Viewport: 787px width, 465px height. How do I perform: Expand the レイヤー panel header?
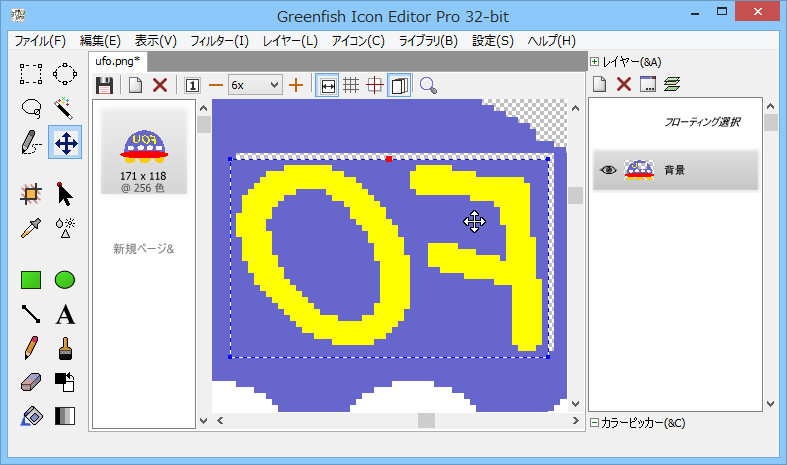[595, 61]
